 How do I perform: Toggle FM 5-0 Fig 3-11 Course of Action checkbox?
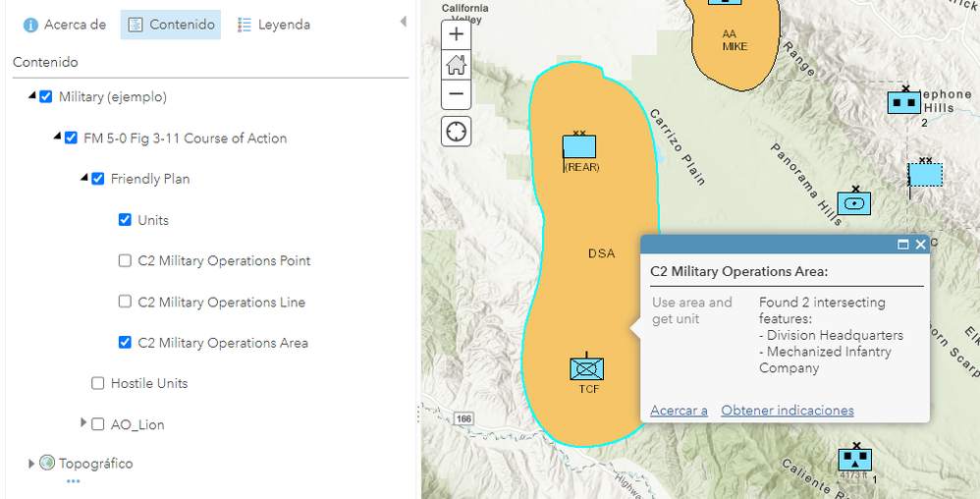[x=72, y=139]
